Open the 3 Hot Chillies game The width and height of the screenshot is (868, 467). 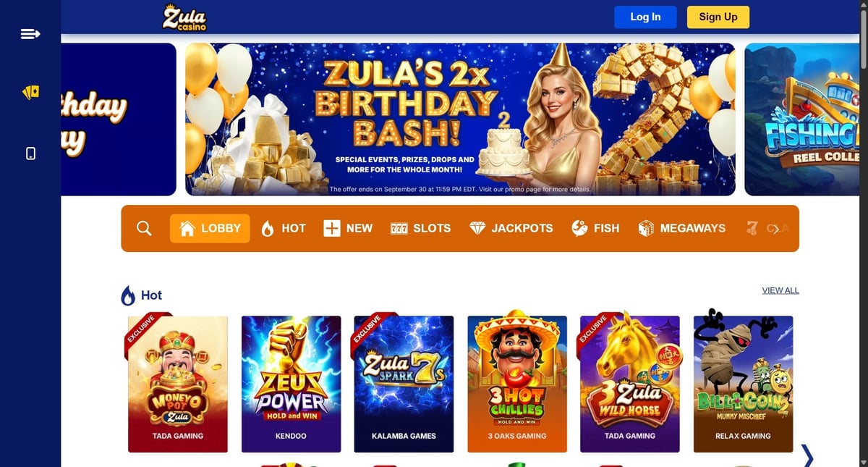coord(517,384)
